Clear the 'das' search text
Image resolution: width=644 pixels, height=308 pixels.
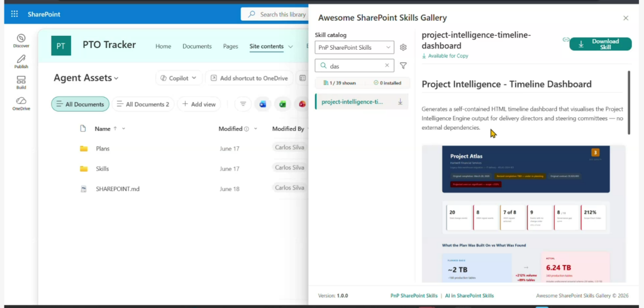tap(387, 66)
